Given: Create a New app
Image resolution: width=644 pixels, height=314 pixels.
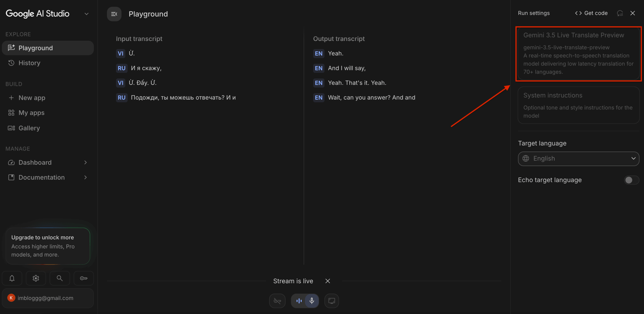Looking at the screenshot, I should [48, 98].
